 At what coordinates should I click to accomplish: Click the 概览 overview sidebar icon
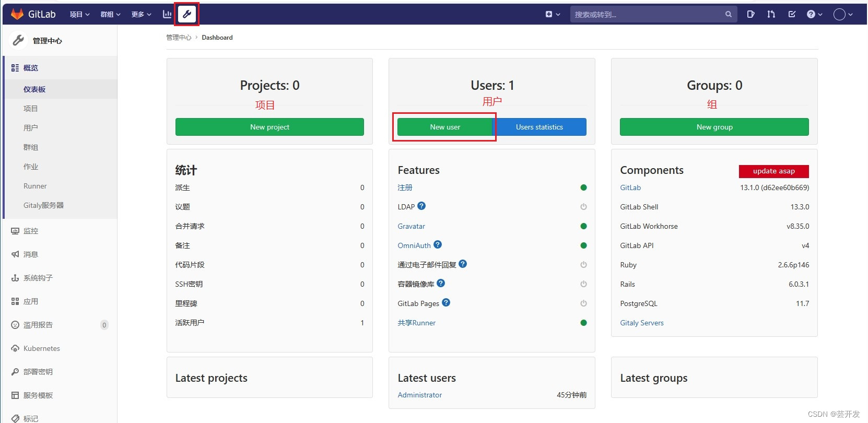pos(15,68)
